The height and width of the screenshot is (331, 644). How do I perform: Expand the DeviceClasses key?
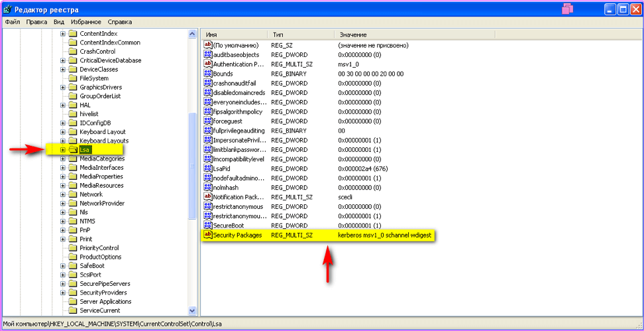point(63,70)
